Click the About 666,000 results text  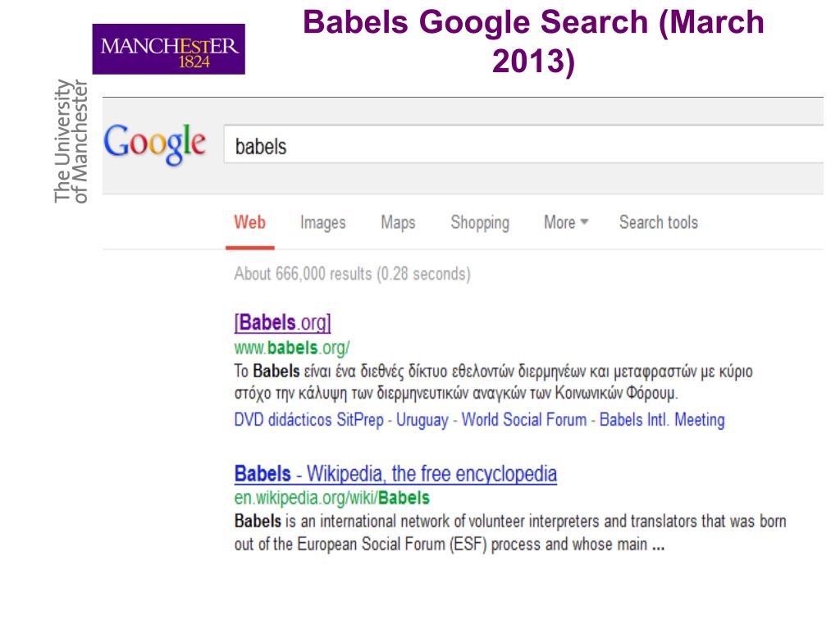(352, 274)
